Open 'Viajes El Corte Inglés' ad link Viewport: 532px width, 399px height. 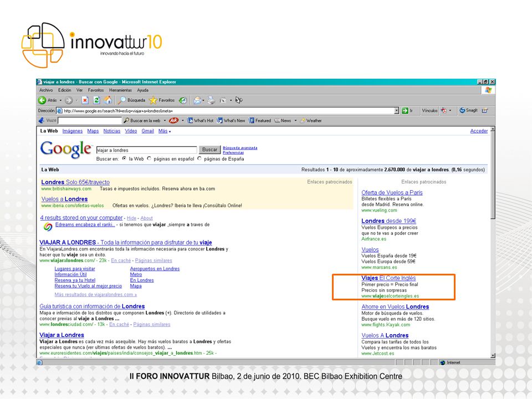(x=388, y=278)
